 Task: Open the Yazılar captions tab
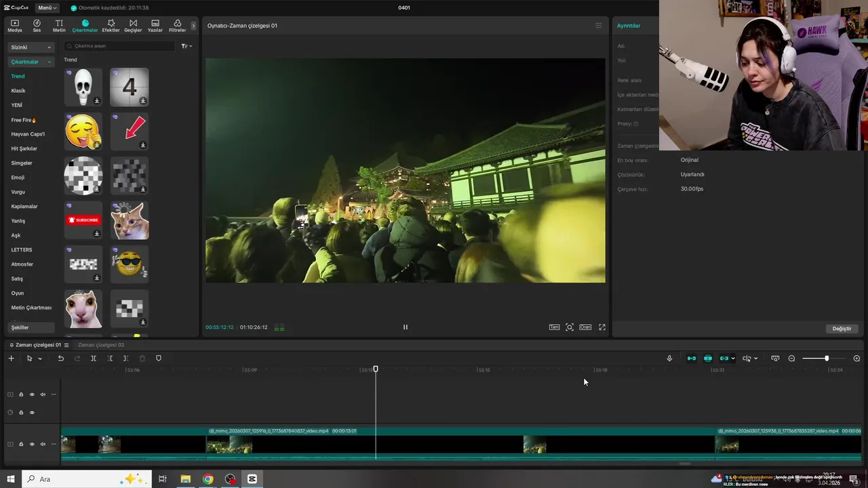tap(155, 26)
